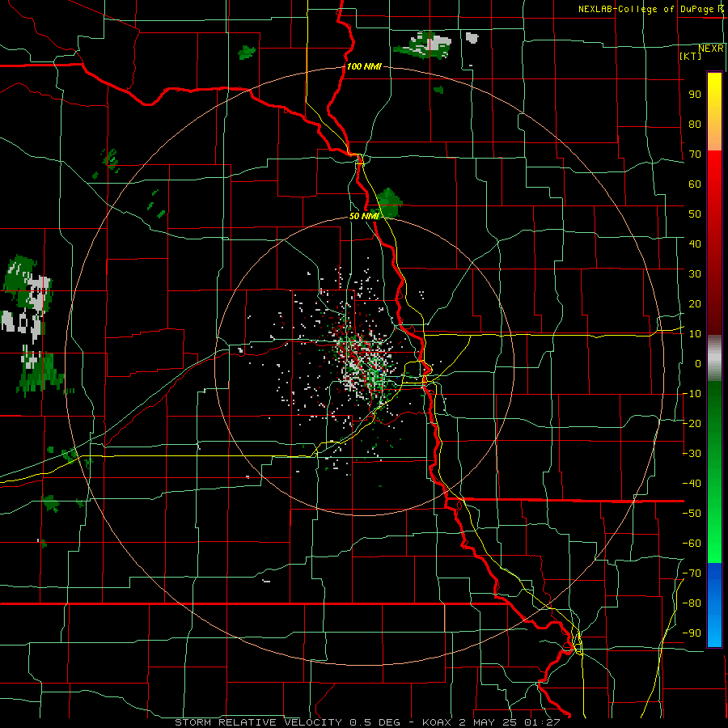Click the dense clutter at the radar center
This screenshot has height=728, width=728.
pos(366,365)
